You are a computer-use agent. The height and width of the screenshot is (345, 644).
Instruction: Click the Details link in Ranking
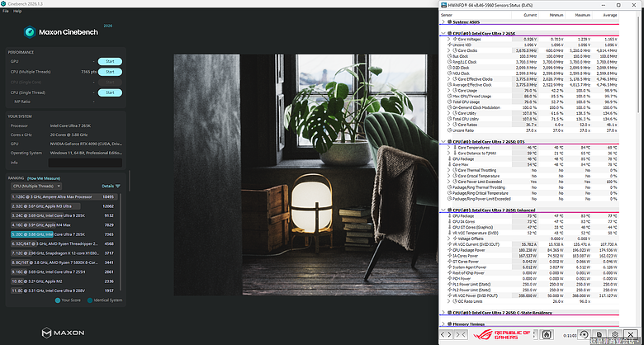pos(107,186)
